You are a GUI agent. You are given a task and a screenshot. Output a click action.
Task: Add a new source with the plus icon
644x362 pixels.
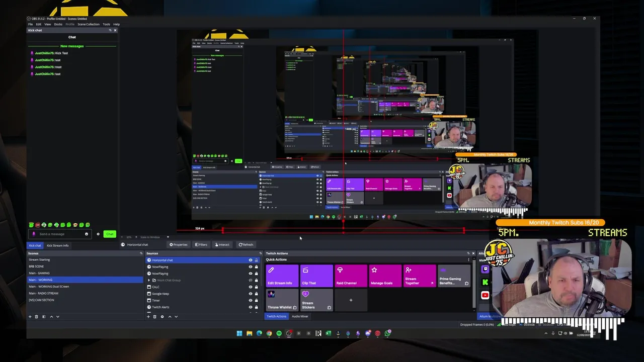[x=148, y=317]
